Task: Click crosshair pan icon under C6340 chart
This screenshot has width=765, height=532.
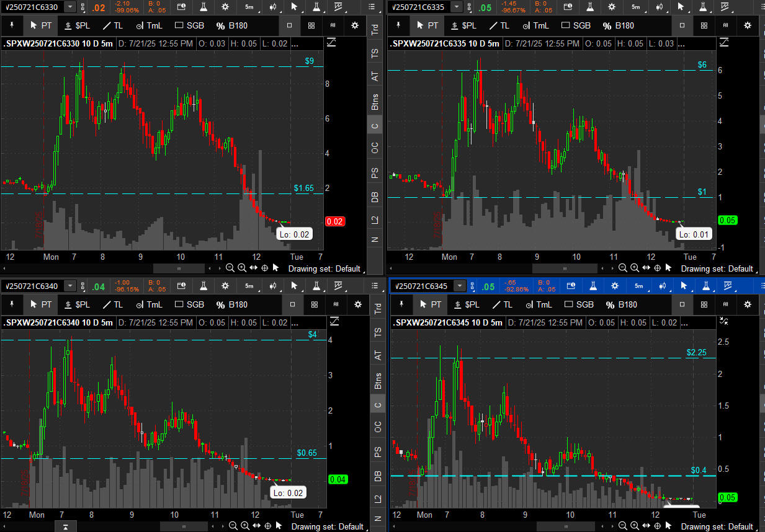Action: coord(268,526)
